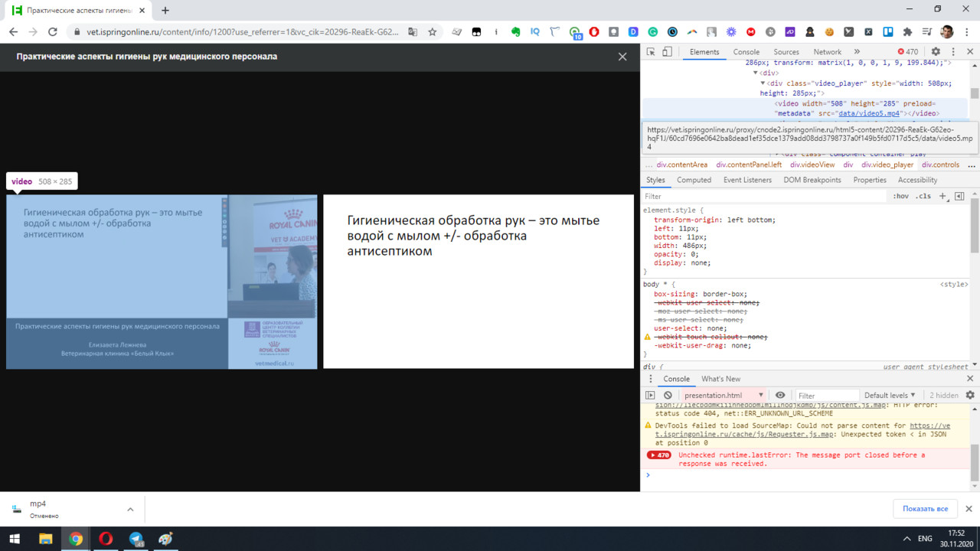Screen dimensions: 980x551
Task: Select div.video_player in the breadcrumb
Action: tap(887, 165)
